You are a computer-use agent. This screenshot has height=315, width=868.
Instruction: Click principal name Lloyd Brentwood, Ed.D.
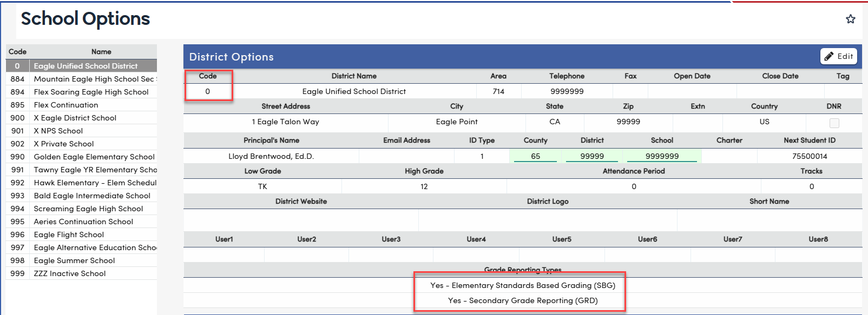coord(271,156)
